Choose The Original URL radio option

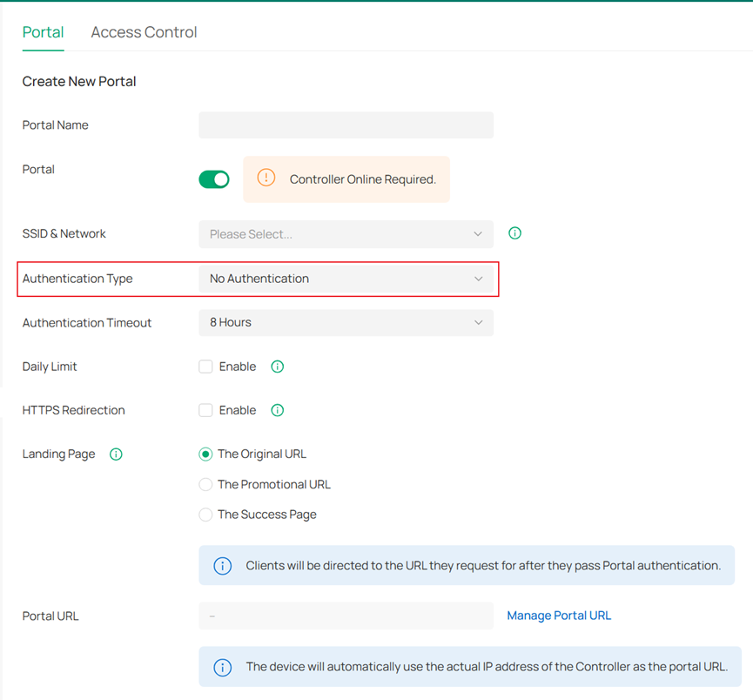pos(206,454)
